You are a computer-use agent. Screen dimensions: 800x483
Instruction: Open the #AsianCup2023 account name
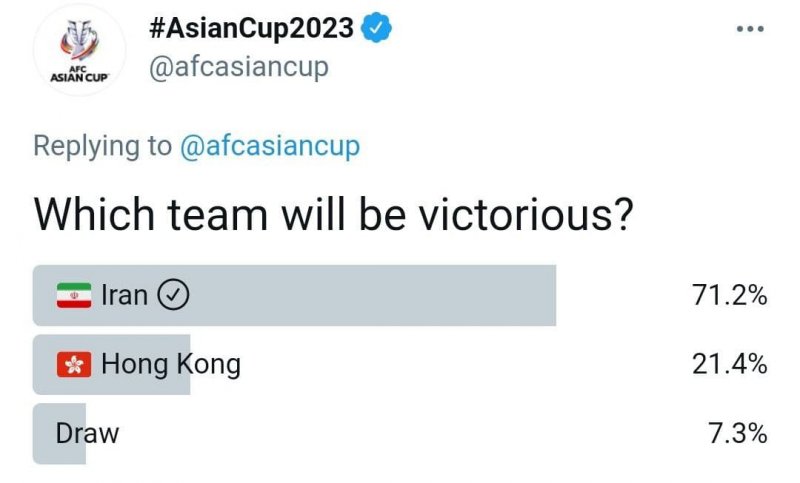tap(251, 29)
